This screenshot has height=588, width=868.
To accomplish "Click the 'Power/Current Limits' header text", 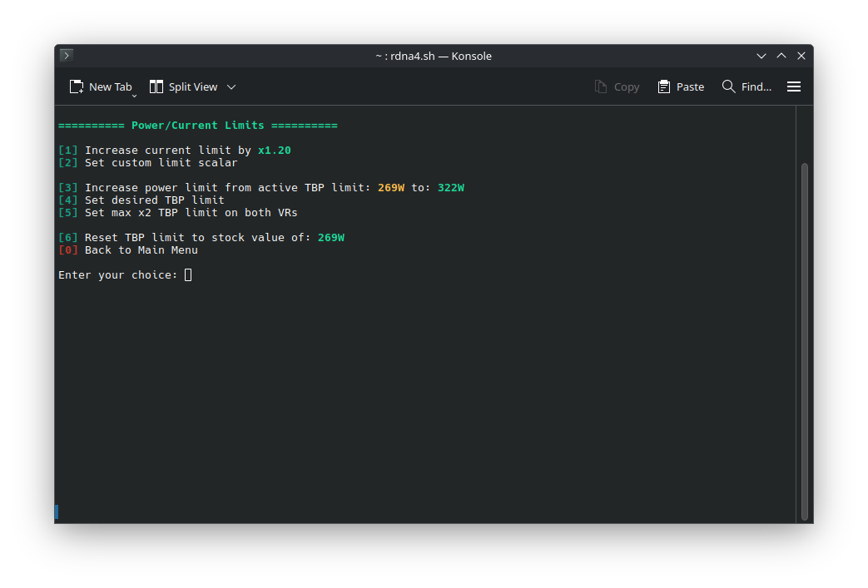I will tap(197, 126).
